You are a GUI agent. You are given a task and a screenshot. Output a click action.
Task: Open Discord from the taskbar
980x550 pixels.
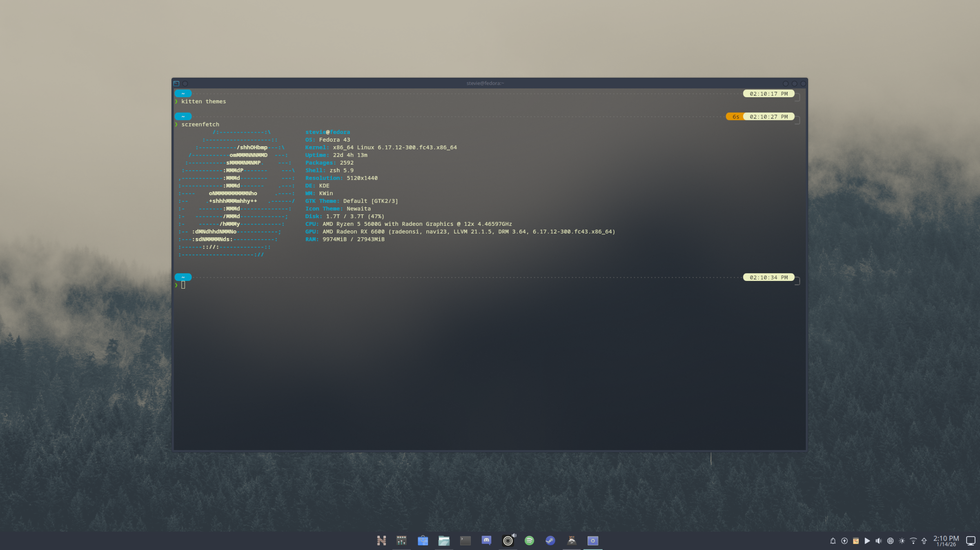[x=486, y=541]
